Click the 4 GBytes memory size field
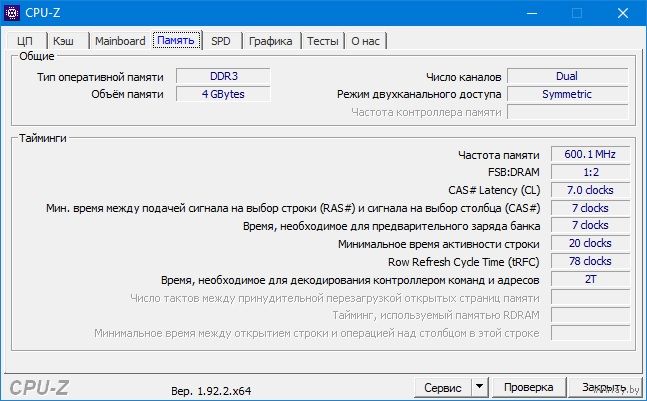 (223, 94)
